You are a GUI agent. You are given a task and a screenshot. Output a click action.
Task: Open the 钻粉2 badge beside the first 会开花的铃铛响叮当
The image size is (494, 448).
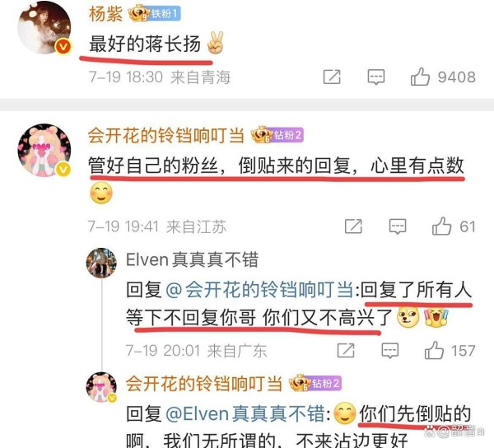coord(277,135)
